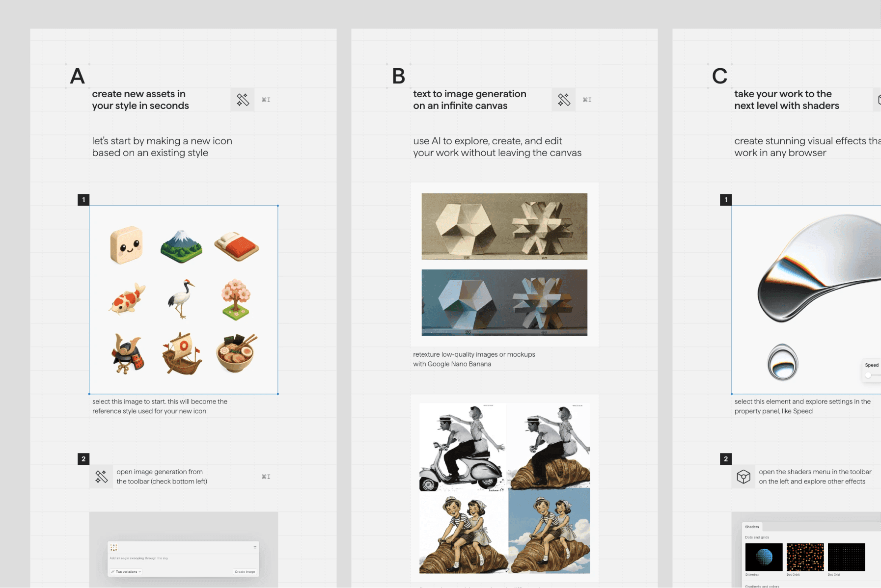Select the scooter and croissant collage image
Screen dimensions: 881x588
504,488
